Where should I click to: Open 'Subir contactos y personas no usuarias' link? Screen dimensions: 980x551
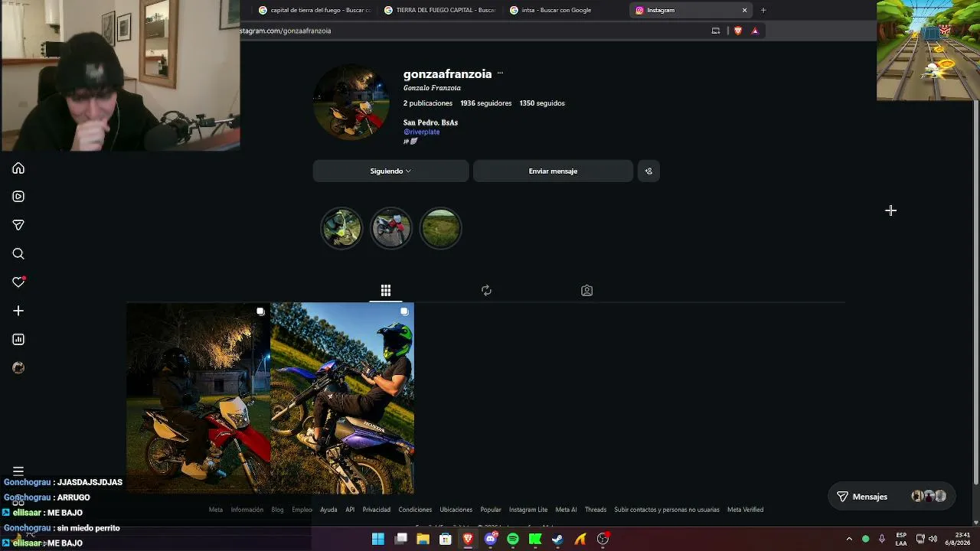click(x=667, y=510)
